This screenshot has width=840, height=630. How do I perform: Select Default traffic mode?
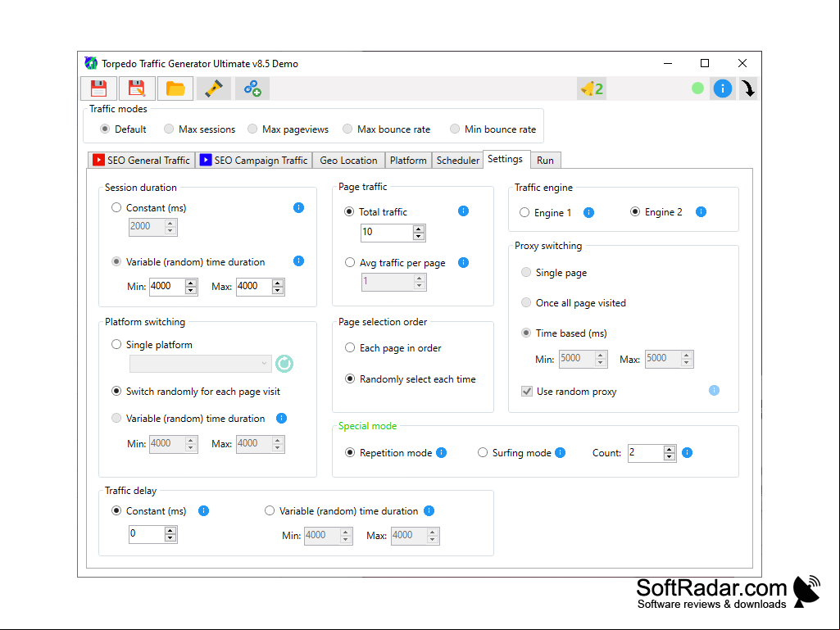tap(123, 129)
